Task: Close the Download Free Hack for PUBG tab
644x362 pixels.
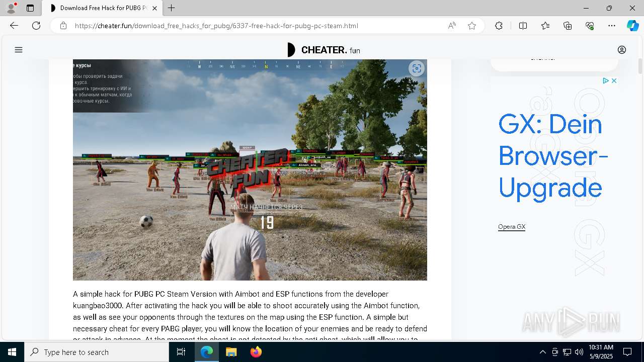Action: point(154,8)
